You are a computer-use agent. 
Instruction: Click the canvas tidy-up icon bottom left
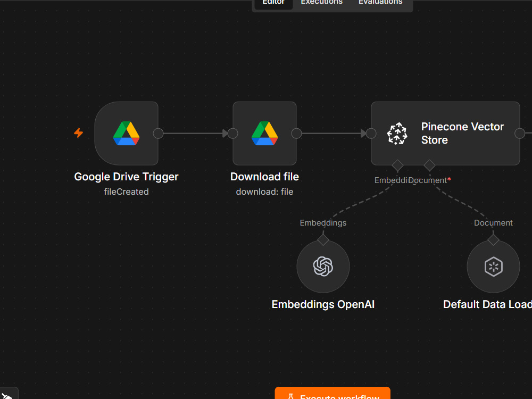(7, 394)
